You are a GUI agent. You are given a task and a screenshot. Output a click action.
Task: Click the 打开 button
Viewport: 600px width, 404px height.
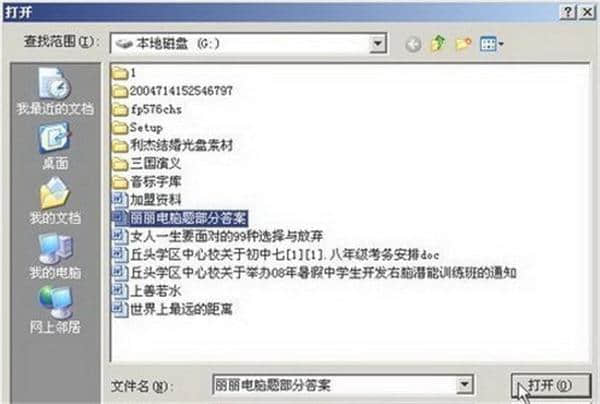(x=551, y=385)
